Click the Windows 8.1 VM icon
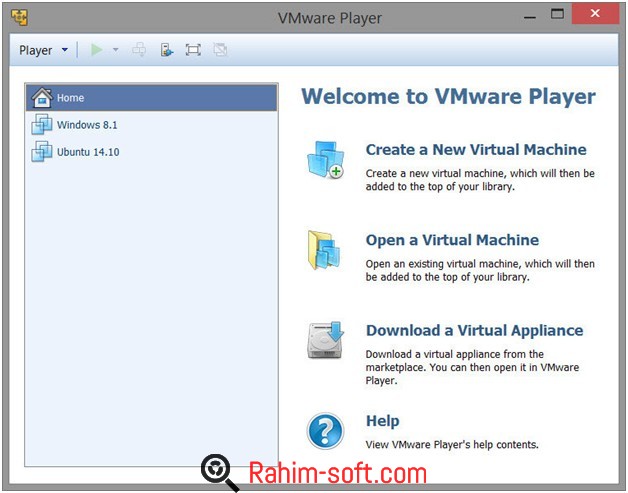628x493 pixels. click(x=42, y=125)
